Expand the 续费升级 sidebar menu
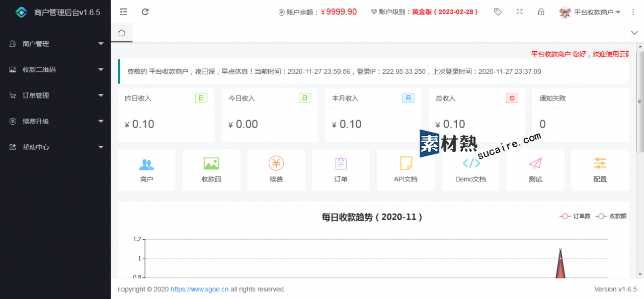644x299 pixels. coord(55,121)
